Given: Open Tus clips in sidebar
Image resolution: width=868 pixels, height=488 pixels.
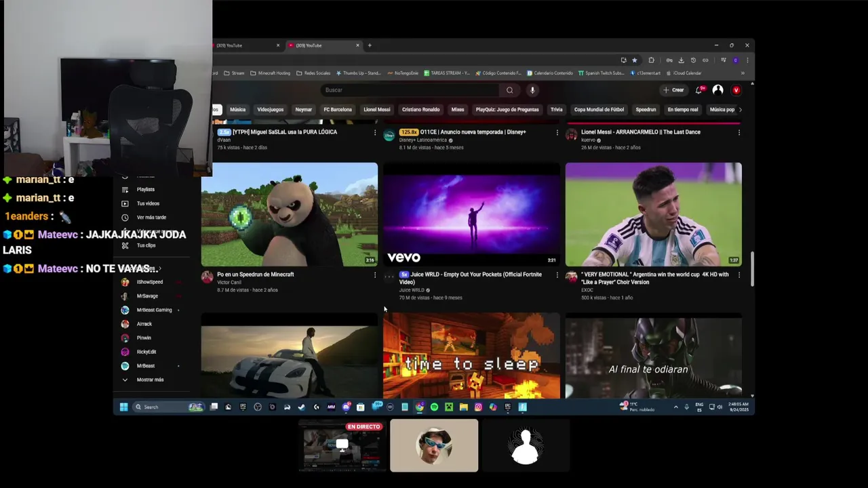Looking at the screenshot, I should (146, 245).
